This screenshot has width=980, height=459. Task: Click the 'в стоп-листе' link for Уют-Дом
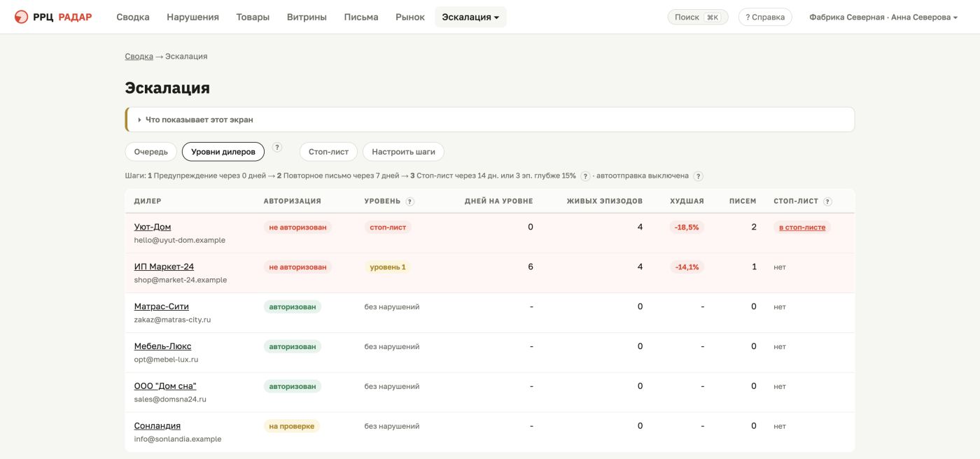pos(802,227)
